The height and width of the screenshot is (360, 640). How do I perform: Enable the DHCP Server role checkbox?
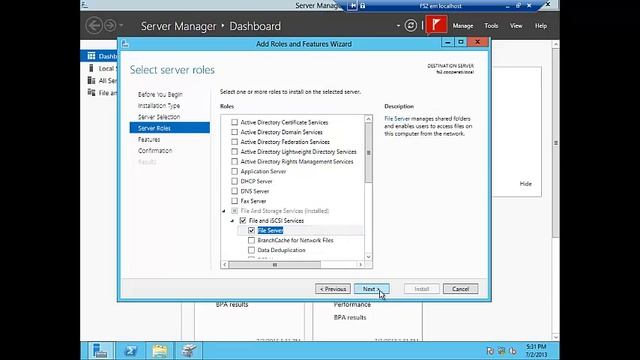coord(234,181)
